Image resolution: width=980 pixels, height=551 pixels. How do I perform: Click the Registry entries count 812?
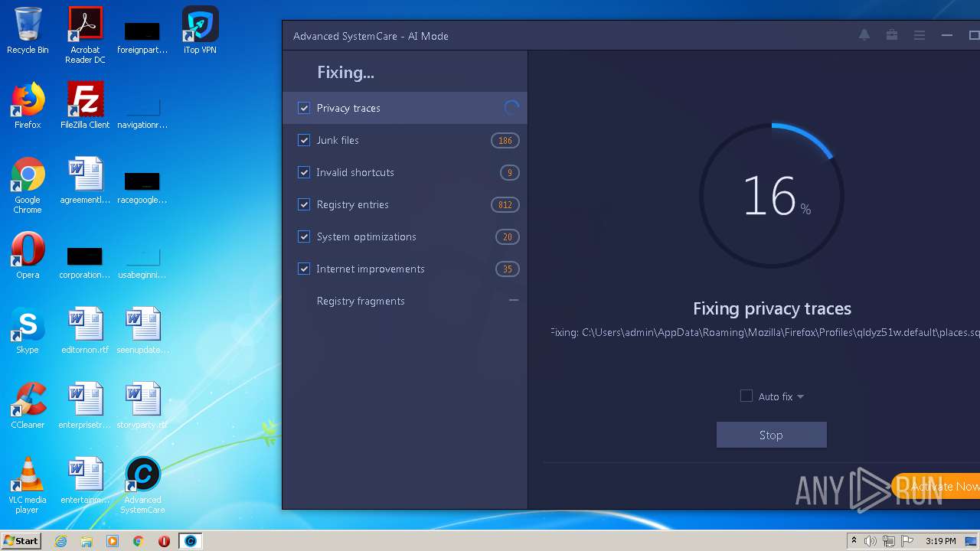(x=505, y=205)
